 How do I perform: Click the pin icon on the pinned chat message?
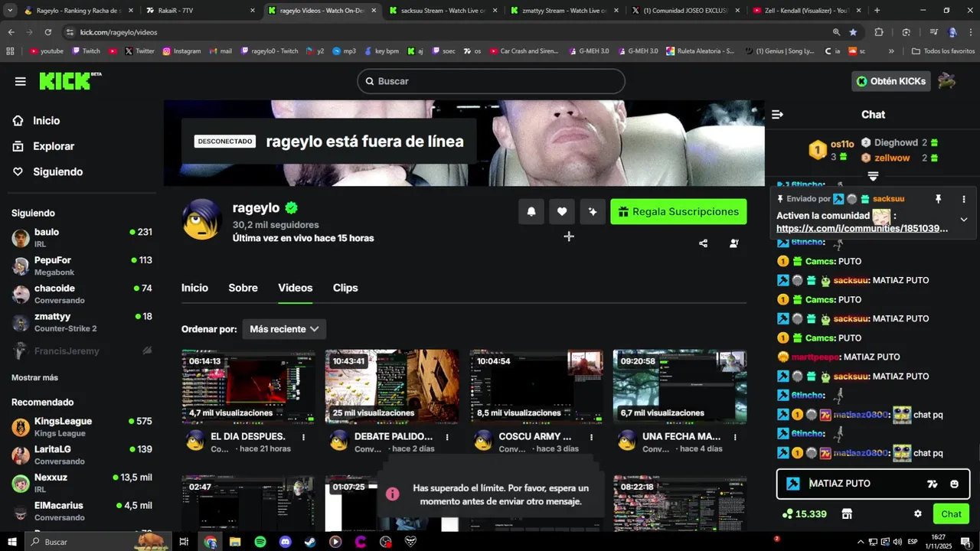938,199
